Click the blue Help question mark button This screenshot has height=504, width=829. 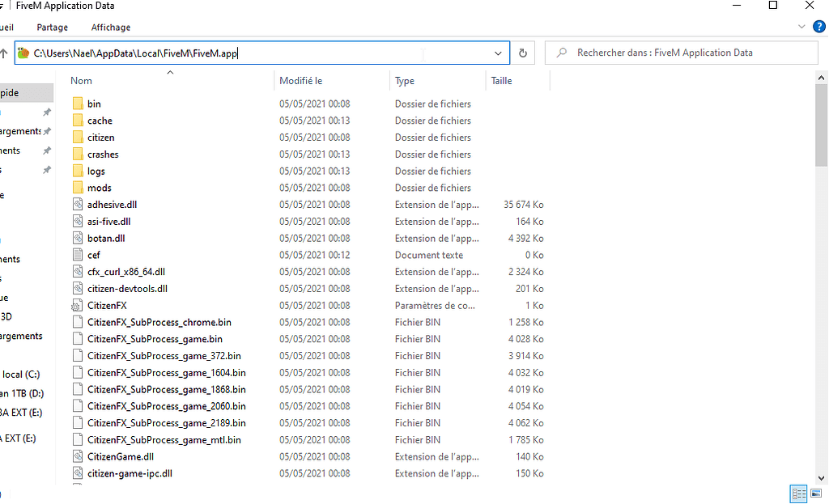(820, 27)
